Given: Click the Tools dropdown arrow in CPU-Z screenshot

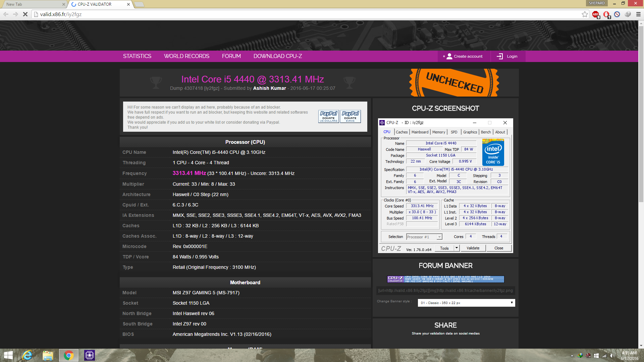Looking at the screenshot, I should [x=457, y=248].
